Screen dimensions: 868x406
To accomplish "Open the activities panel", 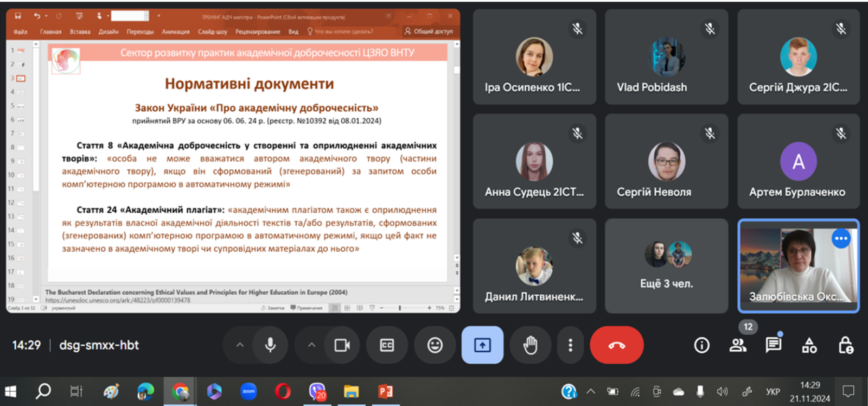I will coord(809,345).
